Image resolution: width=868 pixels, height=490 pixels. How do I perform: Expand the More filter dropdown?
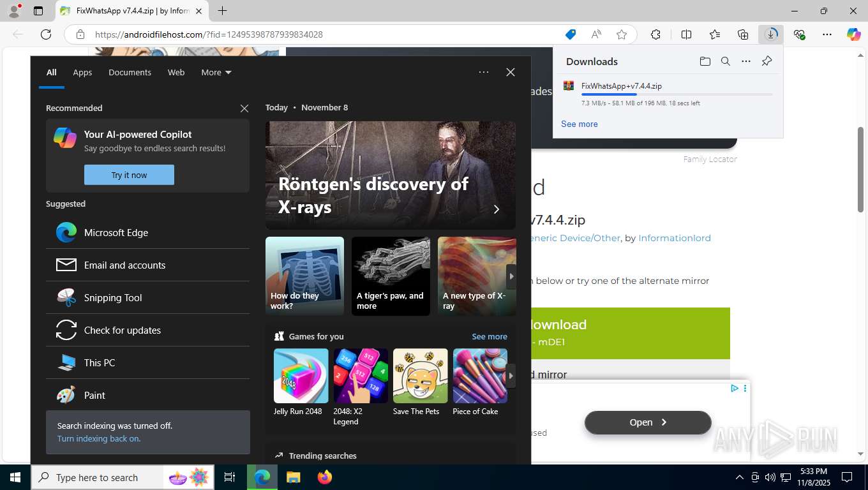[x=216, y=72]
